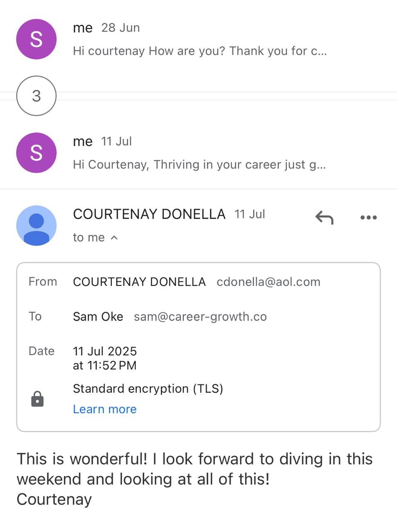Open the Learn more encryption link
The image size is (397, 532).
coord(105,409)
